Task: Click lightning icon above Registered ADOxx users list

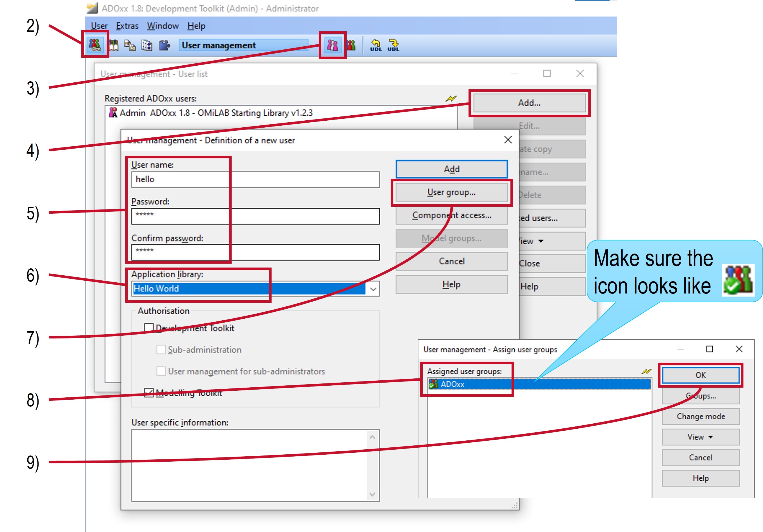Action: 451,99
